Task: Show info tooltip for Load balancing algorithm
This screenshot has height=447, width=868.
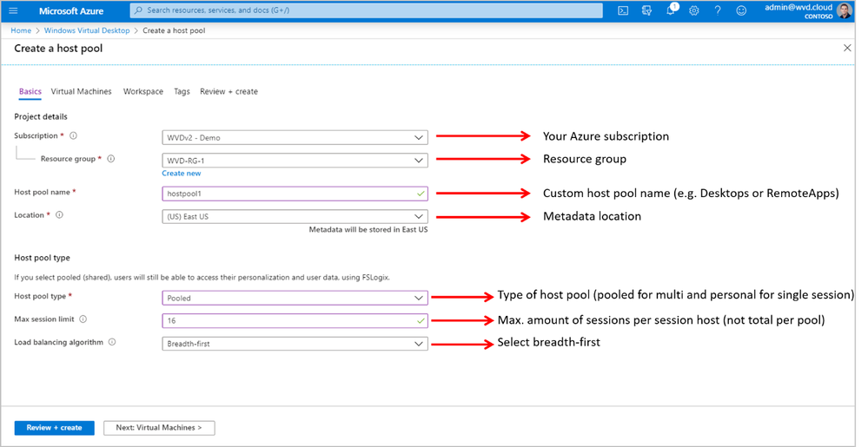Action: point(112,343)
